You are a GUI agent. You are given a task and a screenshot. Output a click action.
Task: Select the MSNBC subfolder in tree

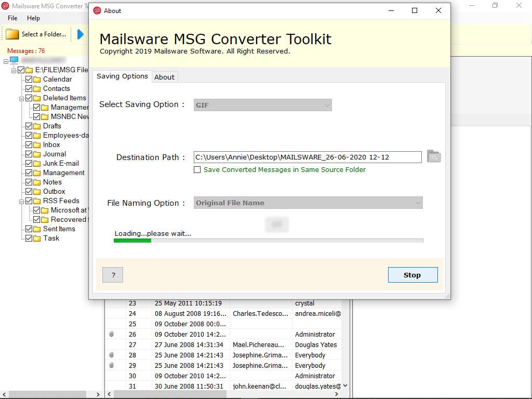[x=70, y=117]
